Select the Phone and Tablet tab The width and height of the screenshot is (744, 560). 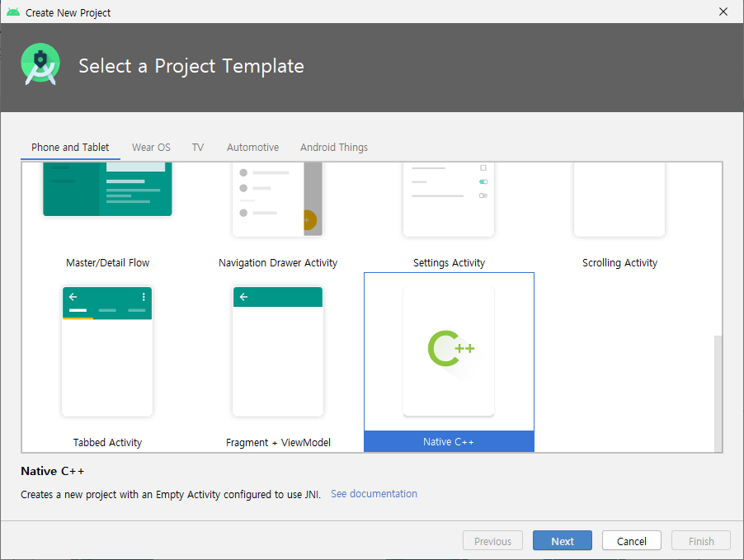point(70,148)
